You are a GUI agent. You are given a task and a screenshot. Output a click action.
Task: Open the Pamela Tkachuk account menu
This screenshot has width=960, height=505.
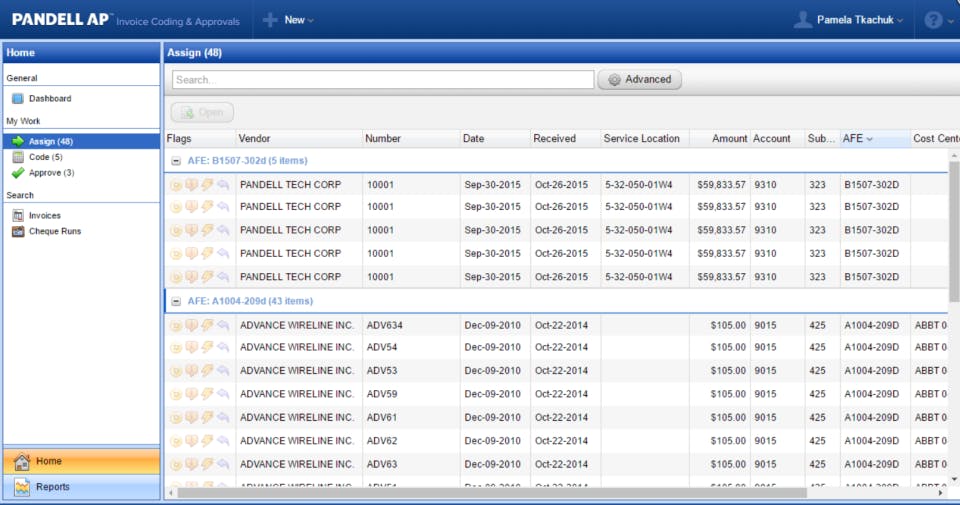[860, 20]
